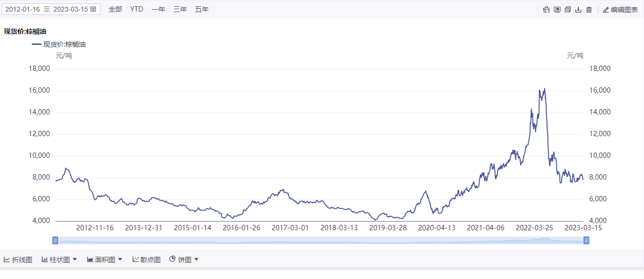The height and width of the screenshot is (279, 644).
Task: Click the copy chart icon
Action: click(x=568, y=9)
